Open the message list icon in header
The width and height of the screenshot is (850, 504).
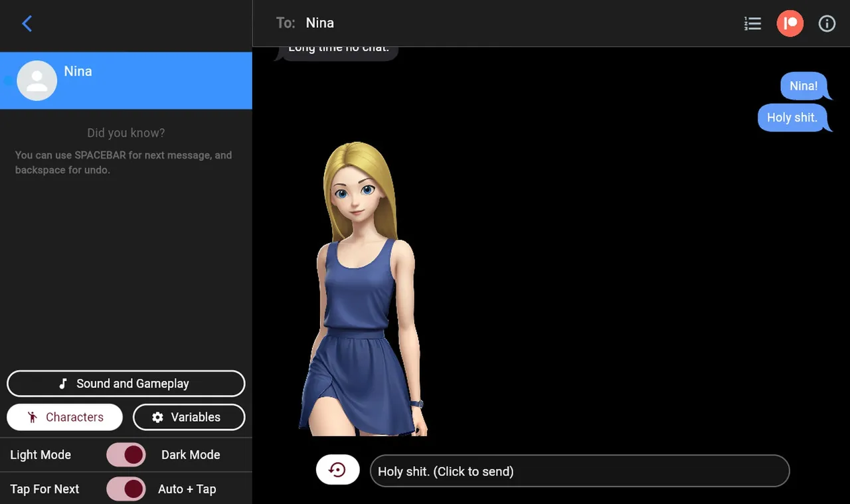pos(752,24)
